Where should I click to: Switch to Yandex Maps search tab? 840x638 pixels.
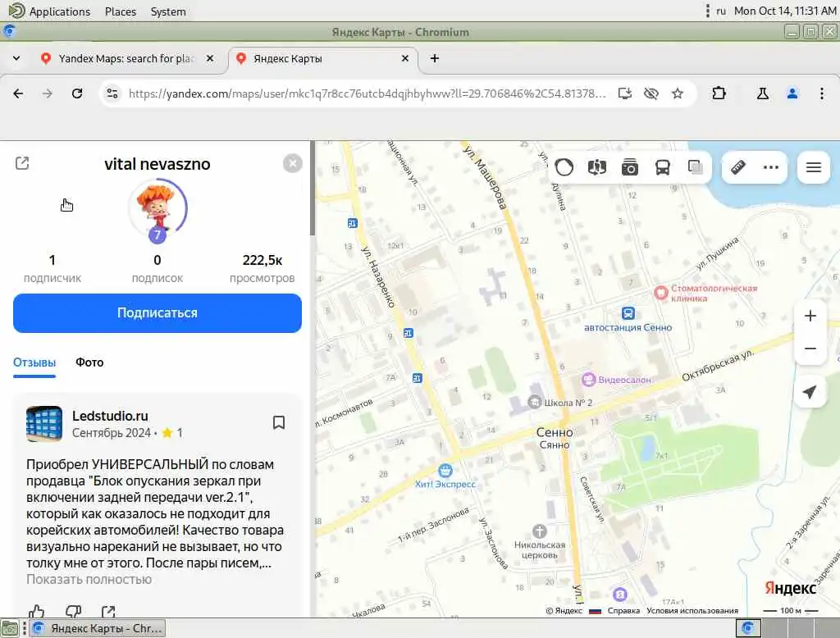pyautogui.click(x=127, y=58)
